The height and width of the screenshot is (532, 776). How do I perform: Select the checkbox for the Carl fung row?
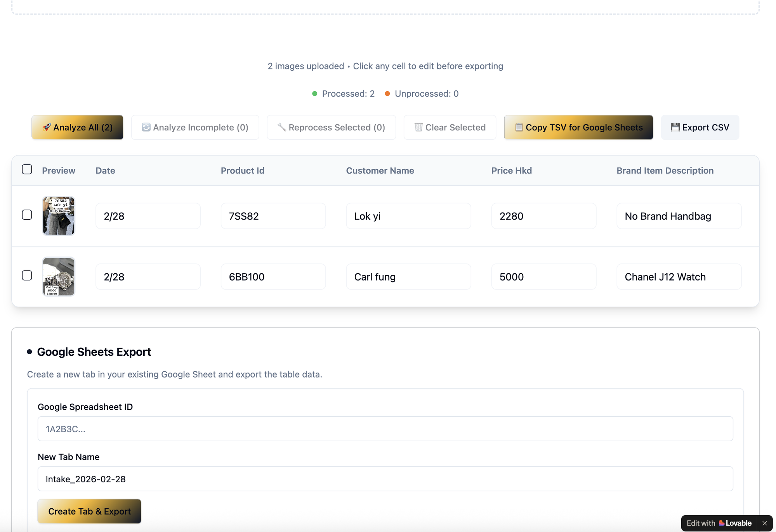pyautogui.click(x=27, y=276)
